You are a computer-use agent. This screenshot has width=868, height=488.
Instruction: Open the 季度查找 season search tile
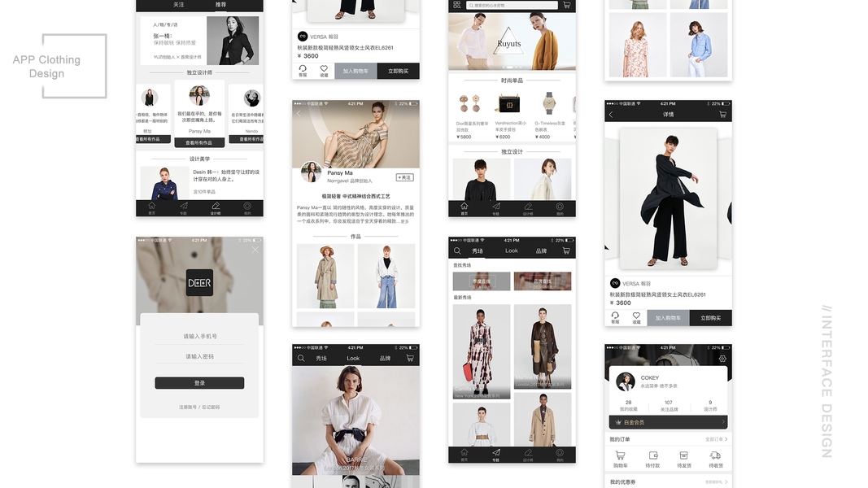pos(482,281)
